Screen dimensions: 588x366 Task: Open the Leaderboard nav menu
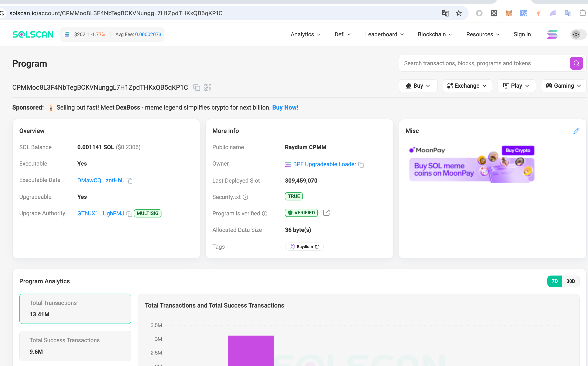point(384,34)
